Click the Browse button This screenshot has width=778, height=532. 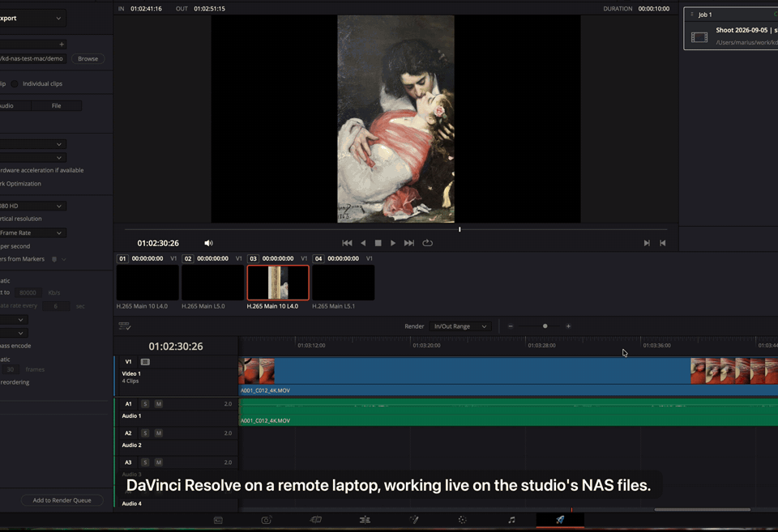pos(88,58)
